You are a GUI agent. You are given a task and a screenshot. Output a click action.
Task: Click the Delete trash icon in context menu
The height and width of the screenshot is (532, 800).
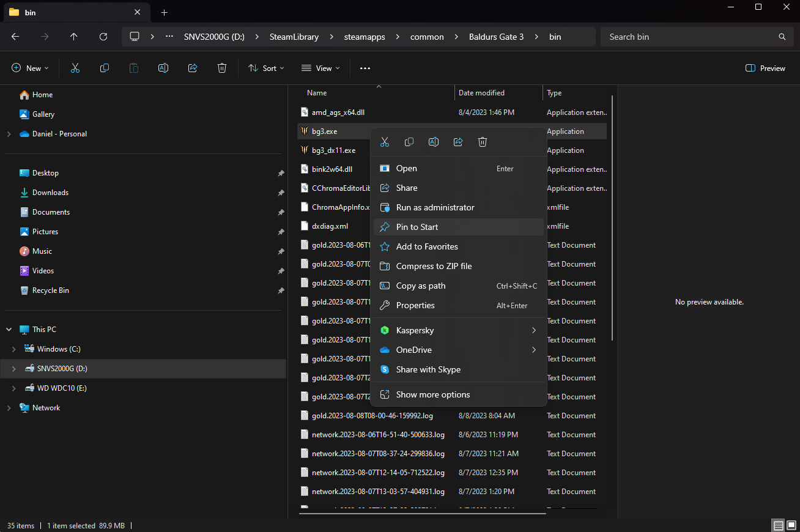[x=483, y=142]
